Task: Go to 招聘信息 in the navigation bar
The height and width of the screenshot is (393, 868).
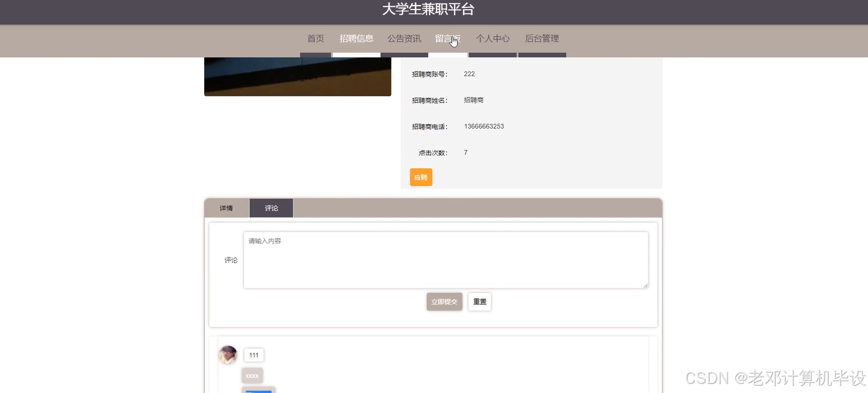Action: (356, 38)
